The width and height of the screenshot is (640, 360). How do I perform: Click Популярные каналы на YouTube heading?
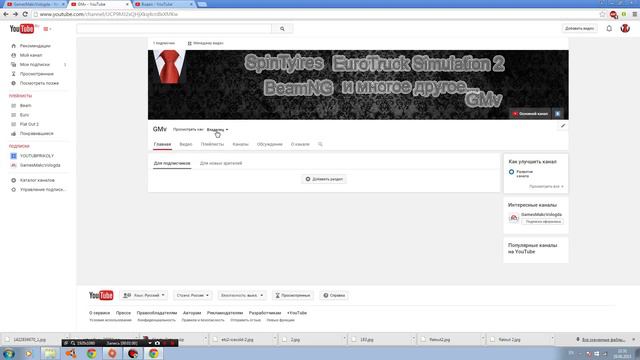click(532, 249)
